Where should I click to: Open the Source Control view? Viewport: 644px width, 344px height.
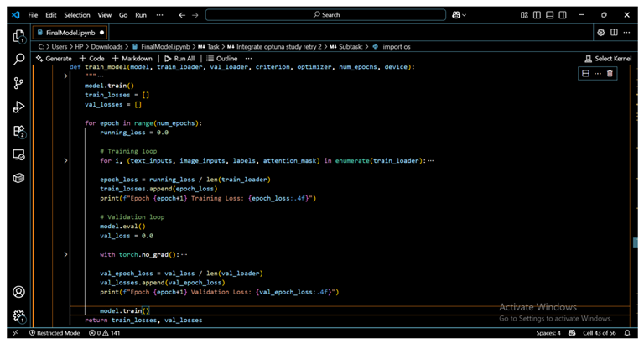(18, 83)
